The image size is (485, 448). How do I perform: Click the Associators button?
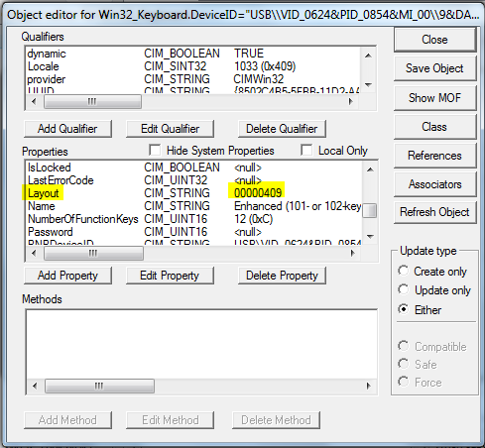[x=434, y=184]
